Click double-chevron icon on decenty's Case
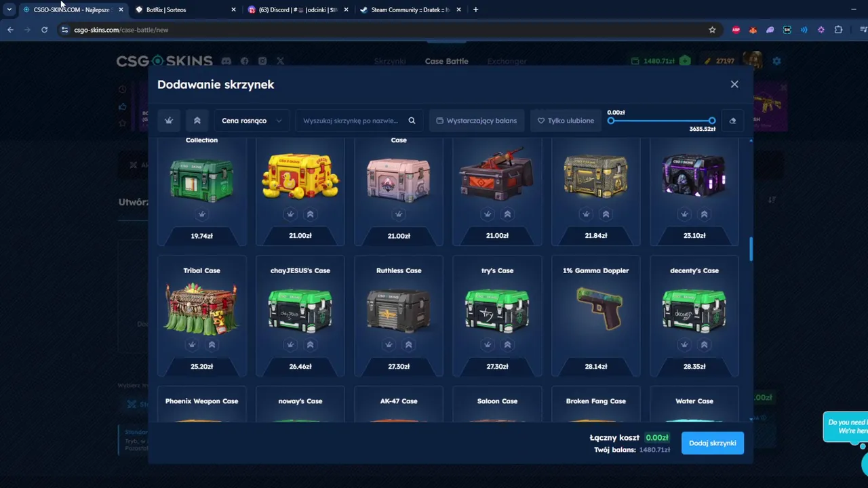The height and width of the screenshot is (488, 868). point(704,345)
